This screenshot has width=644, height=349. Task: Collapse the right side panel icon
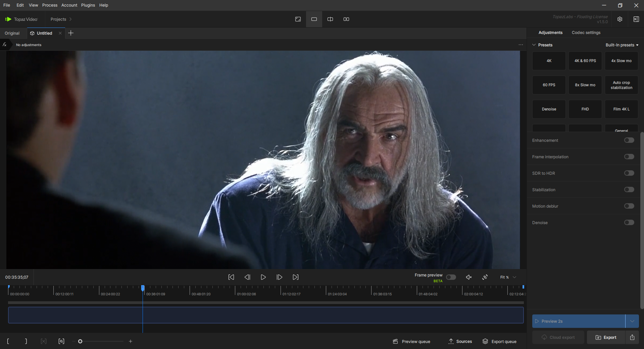636,19
